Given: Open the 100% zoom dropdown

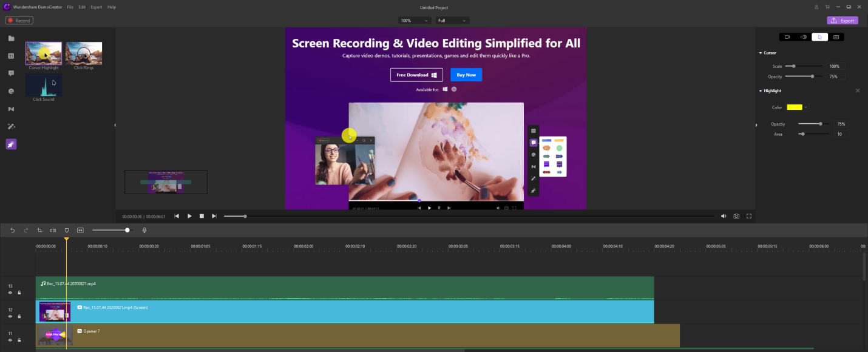Looking at the screenshot, I should coord(414,20).
